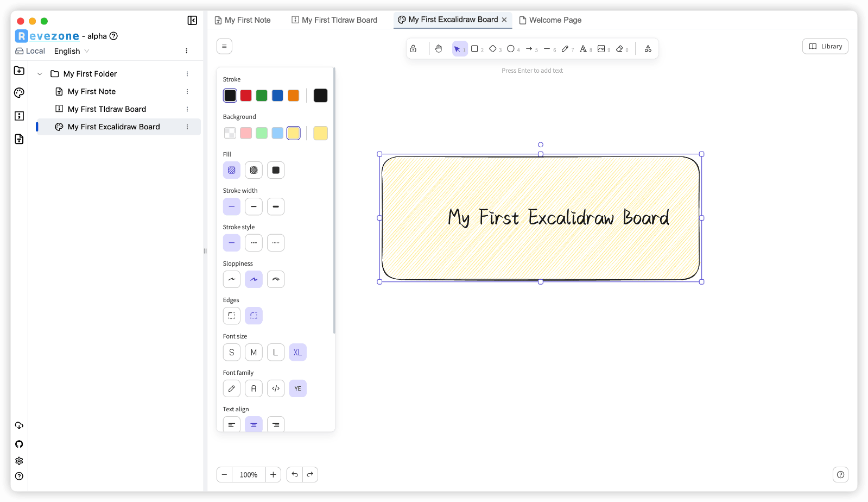Image resolution: width=868 pixels, height=502 pixels.
Task: Choose cross-hatch fill style
Action: click(254, 170)
